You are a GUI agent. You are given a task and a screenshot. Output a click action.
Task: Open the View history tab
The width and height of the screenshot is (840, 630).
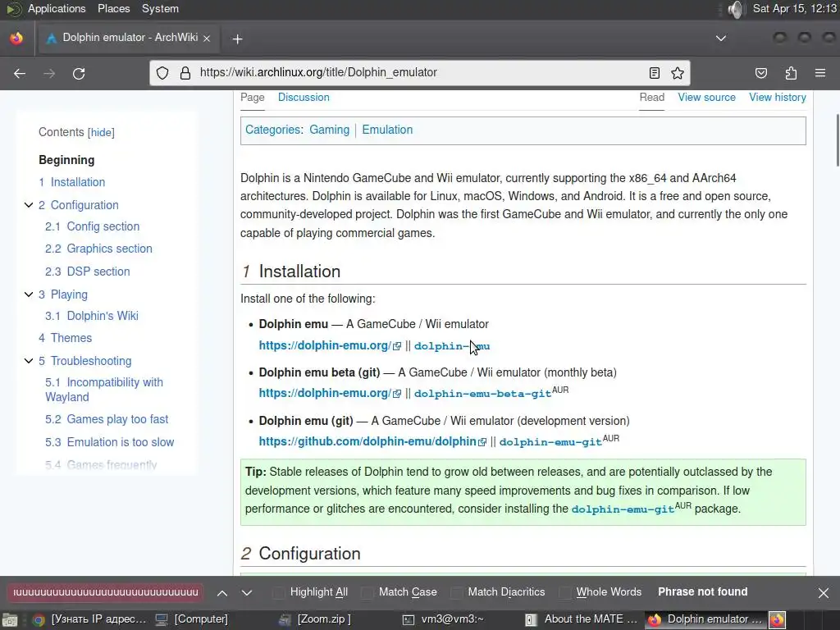click(778, 98)
